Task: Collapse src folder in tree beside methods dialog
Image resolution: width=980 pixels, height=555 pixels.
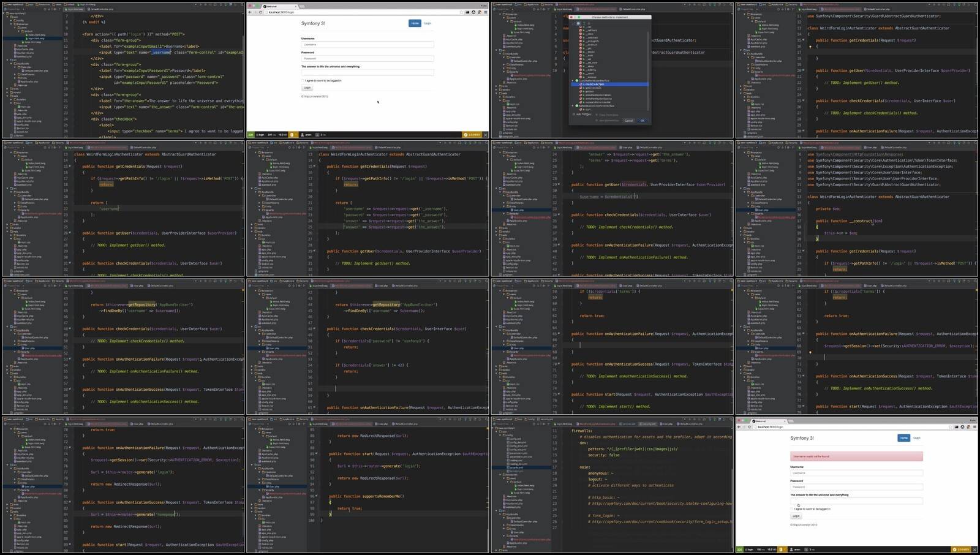Action: coord(496,50)
